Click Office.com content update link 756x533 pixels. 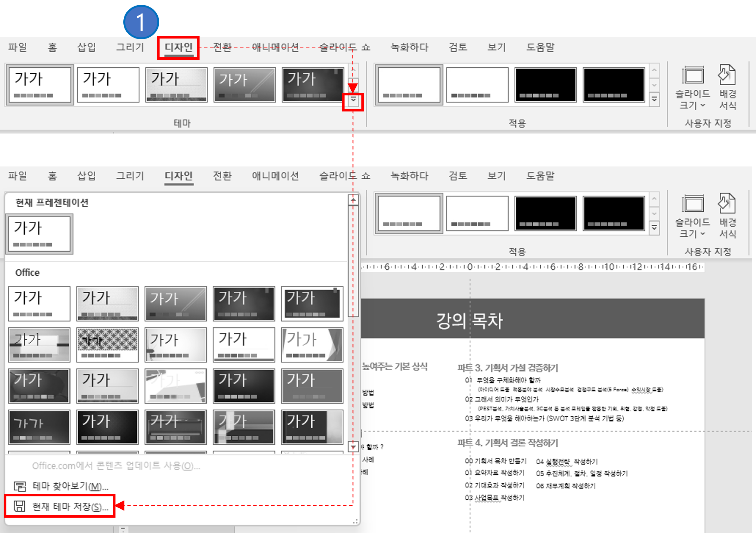click(x=116, y=466)
